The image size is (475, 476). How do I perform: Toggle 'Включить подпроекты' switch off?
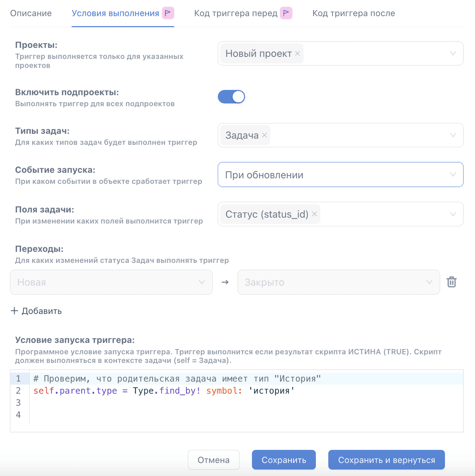[232, 97]
